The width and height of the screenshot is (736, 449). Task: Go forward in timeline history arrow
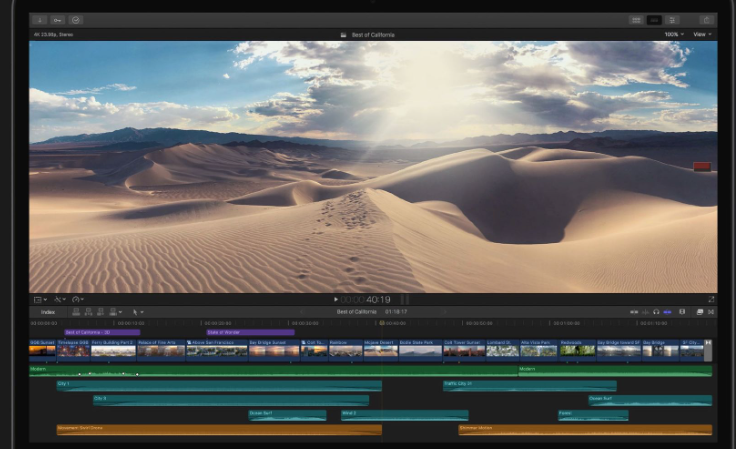click(445, 312)
